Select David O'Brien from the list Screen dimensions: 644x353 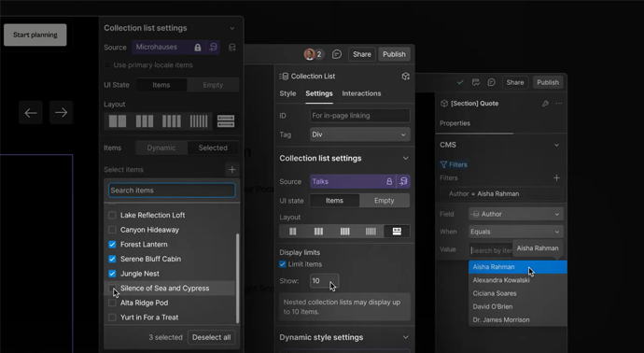517,306
